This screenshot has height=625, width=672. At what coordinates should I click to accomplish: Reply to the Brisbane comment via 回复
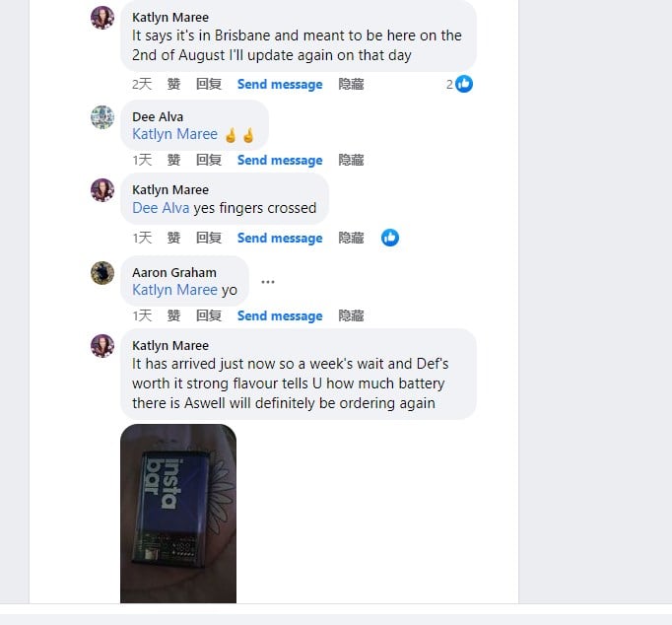pos(209,84)
